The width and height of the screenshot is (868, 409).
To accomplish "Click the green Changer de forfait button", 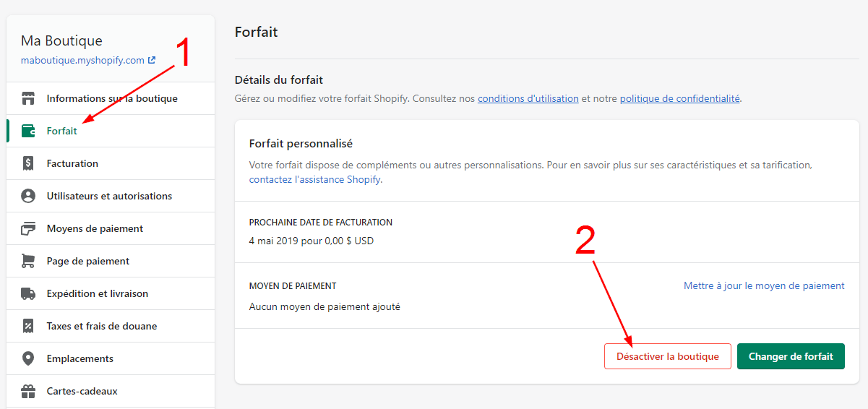I will 791,356.
